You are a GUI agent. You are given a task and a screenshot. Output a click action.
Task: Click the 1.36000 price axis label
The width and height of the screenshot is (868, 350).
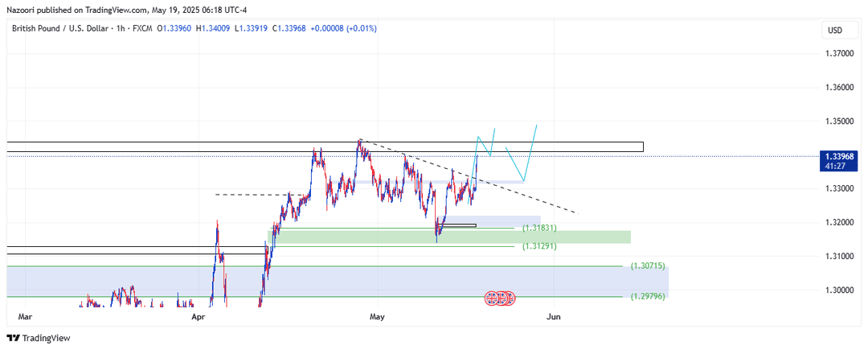(838, 88)
